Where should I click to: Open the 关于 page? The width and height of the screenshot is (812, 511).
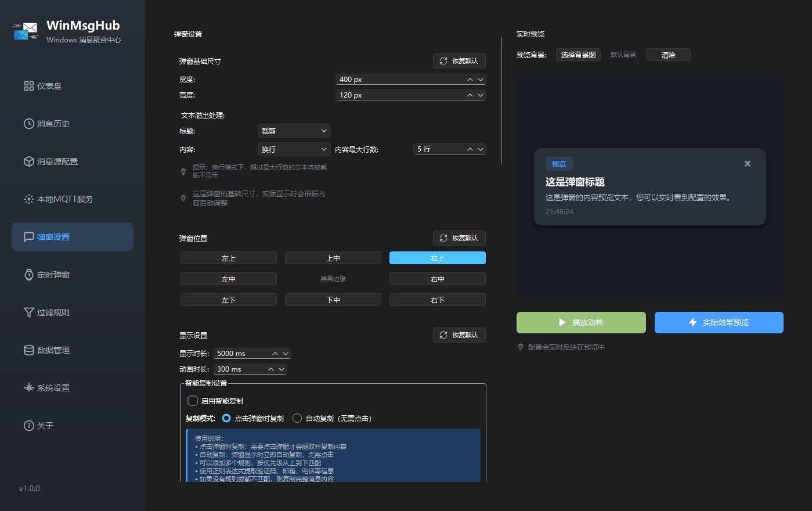pyautogui.click(x=72, y=425)
